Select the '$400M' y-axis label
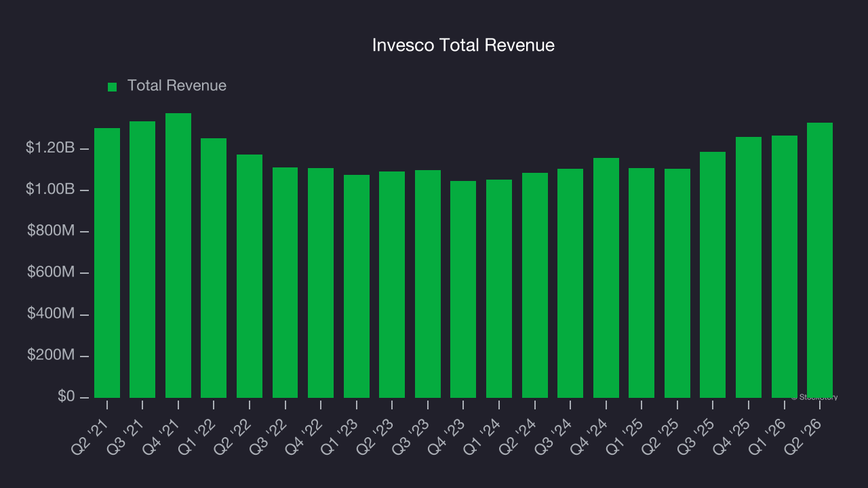The image size is (868, 488). point(50,314)
